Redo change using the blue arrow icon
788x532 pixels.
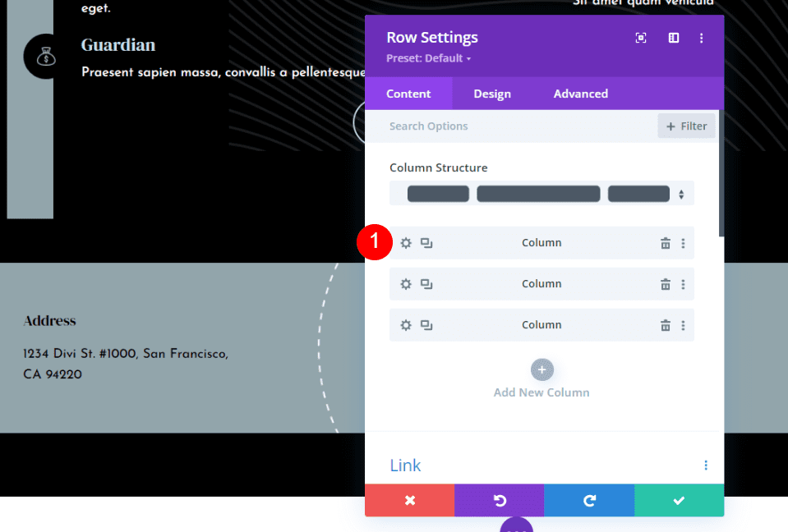point(588,500)
